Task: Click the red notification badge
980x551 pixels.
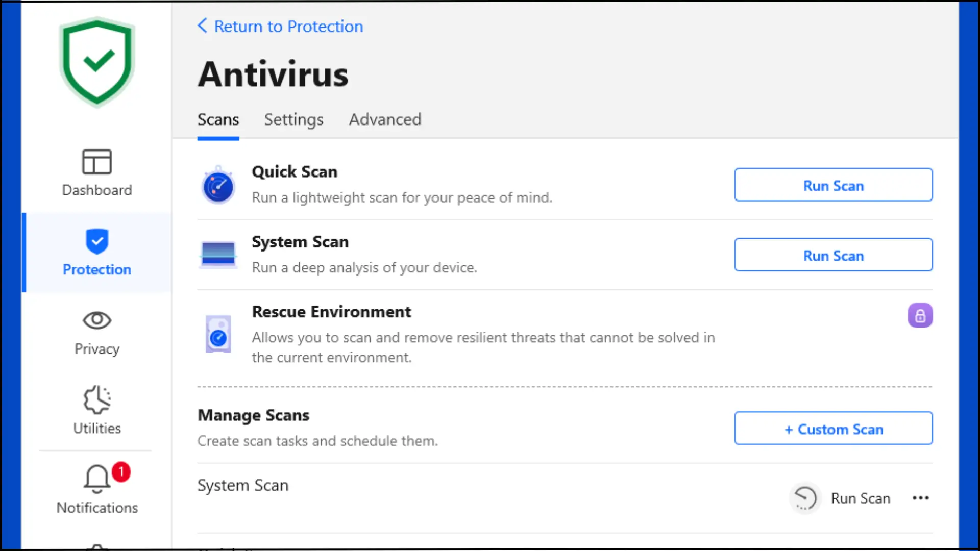Action: pyautogui.click(x=121, y=472)
